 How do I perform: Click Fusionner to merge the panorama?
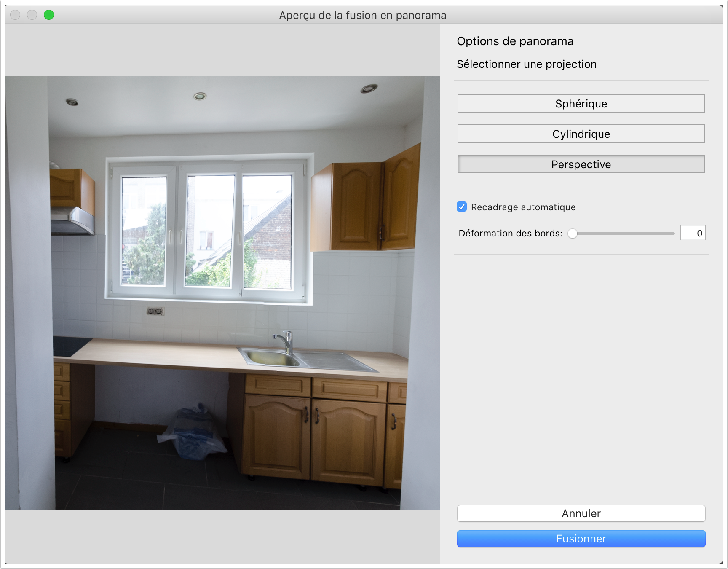pos(581,539)
